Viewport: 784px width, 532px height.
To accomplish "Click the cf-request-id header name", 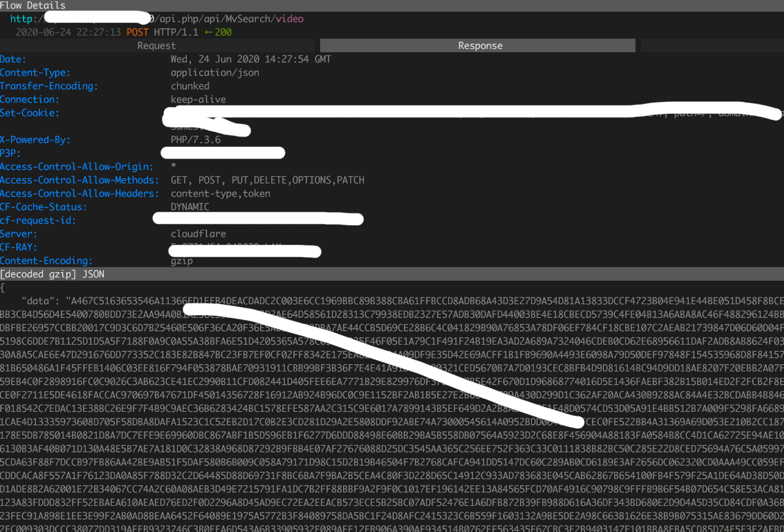I will pos(38,220).
